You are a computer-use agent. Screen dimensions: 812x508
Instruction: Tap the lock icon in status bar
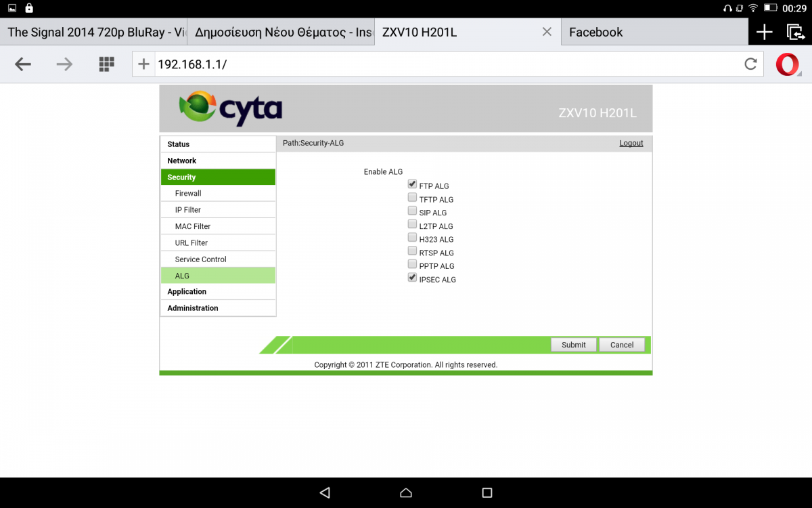coord(29,8)
